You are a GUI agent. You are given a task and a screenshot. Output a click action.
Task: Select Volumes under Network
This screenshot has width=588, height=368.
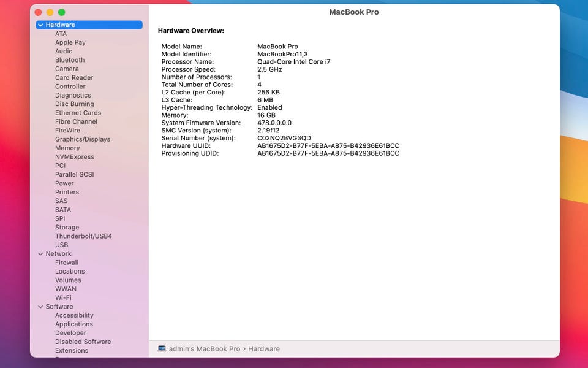coord(68,280)
